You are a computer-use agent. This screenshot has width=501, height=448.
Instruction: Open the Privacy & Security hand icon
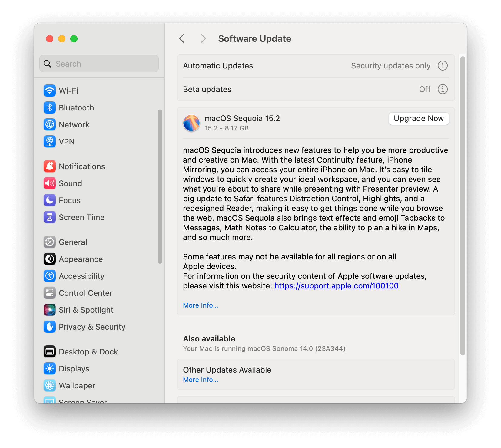50,327
